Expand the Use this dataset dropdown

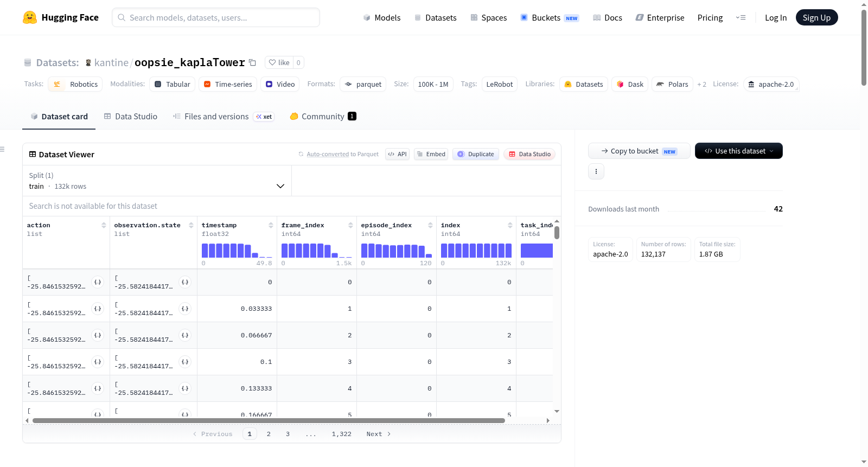(739, 151)
